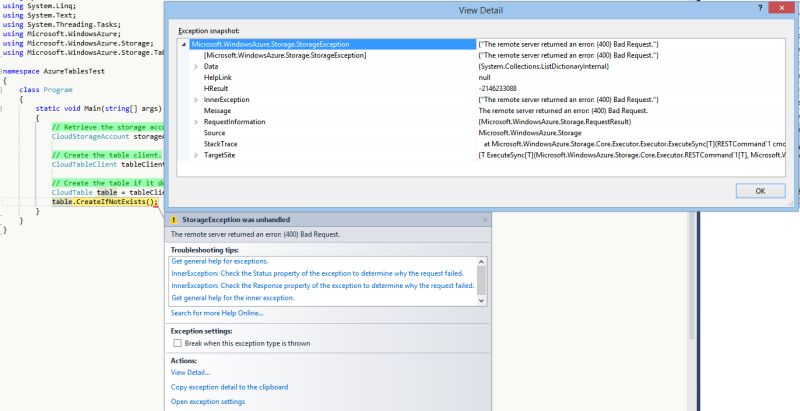Click the warning icon in exception popup
This screenshot has height=411, width=800.
[x=173, y=220]
